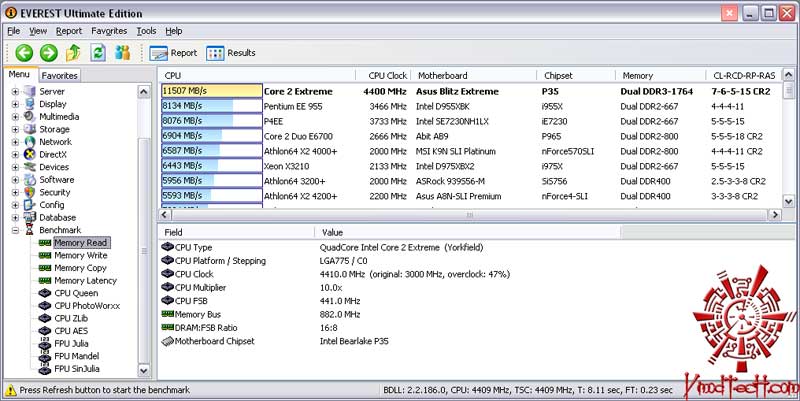800x401 pixels.
Task: Click the warning icon in the status bar
Action: pyautogui.click(x=10, y=390)
